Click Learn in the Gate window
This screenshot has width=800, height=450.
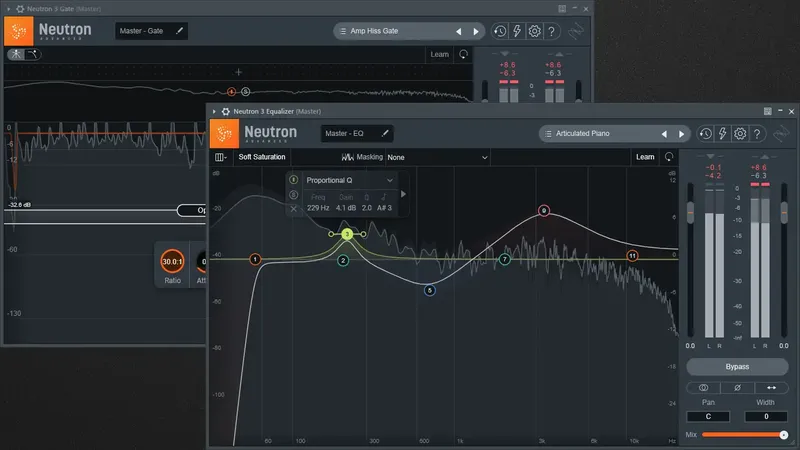pyautogui.click(x=439, y=54)
